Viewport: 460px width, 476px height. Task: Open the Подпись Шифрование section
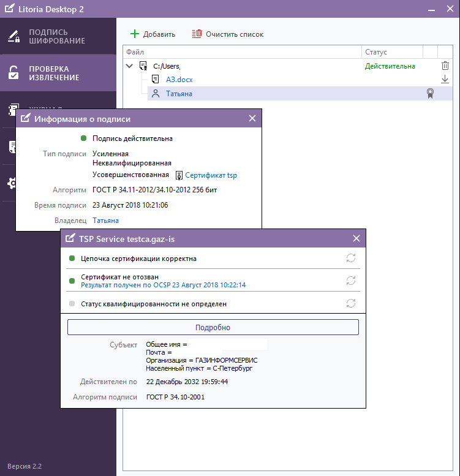point(58,36)
